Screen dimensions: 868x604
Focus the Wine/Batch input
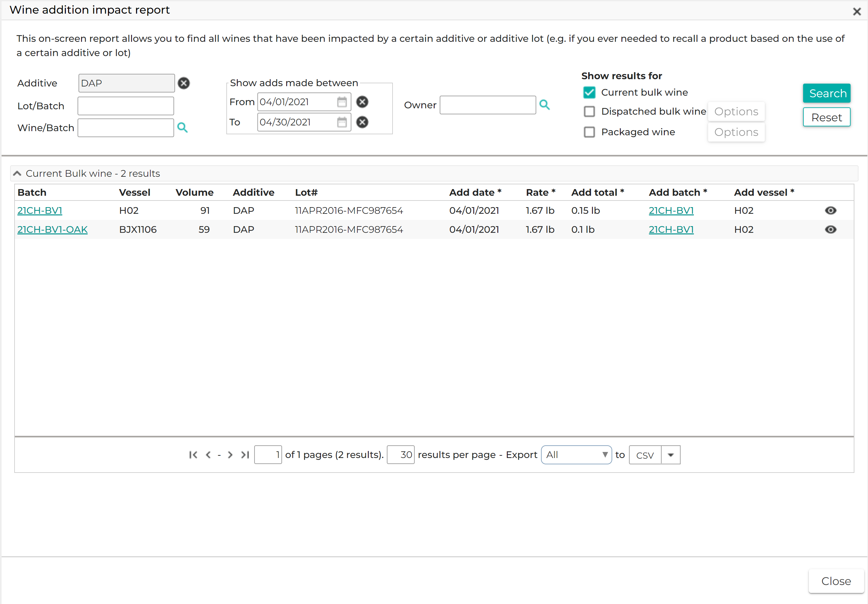125,128
